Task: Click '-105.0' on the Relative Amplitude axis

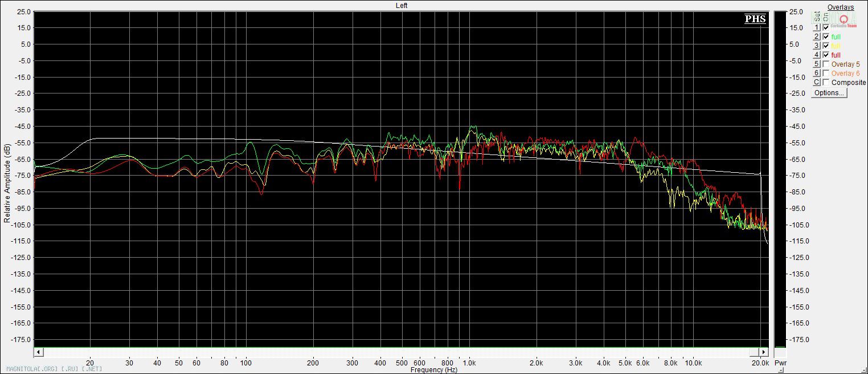Action: pos(22,225)
